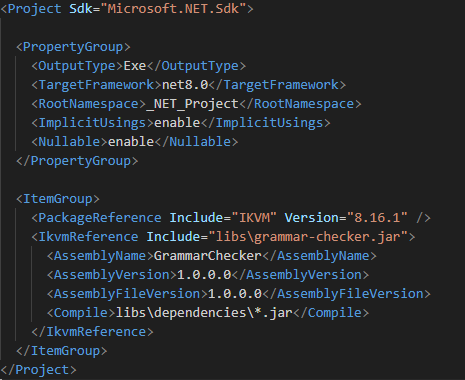Click the opening AssemblyVersion tag
Image resolution: width=465 pixels, height=380 pixels.
tap(112, 275)
